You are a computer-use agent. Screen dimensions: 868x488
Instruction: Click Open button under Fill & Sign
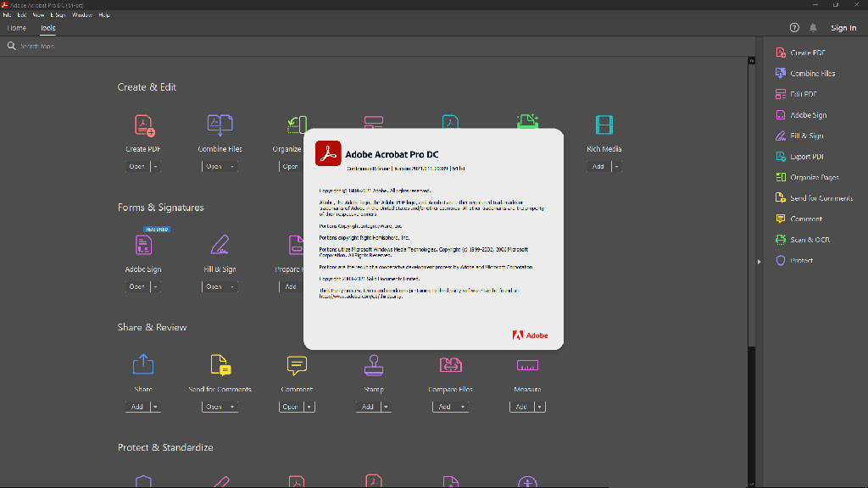(x=214, y=286)
